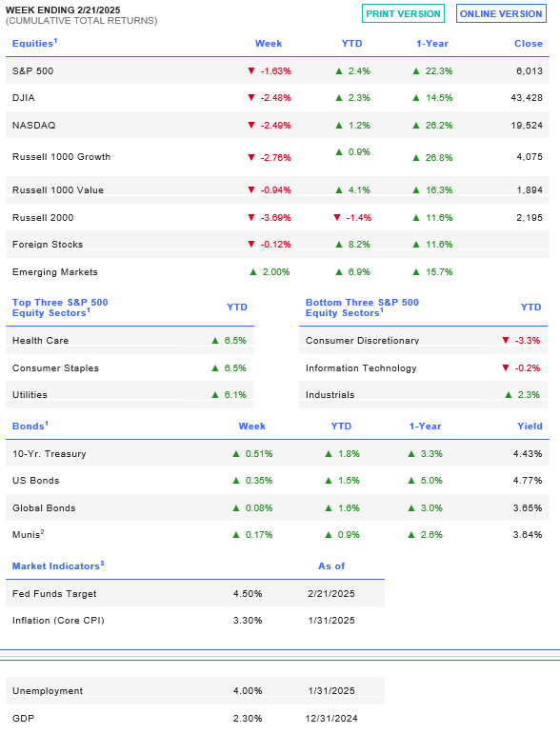Click the red down arrow beside Information Technology -0.2%
The image size is (560, 734).
(506, 367)
